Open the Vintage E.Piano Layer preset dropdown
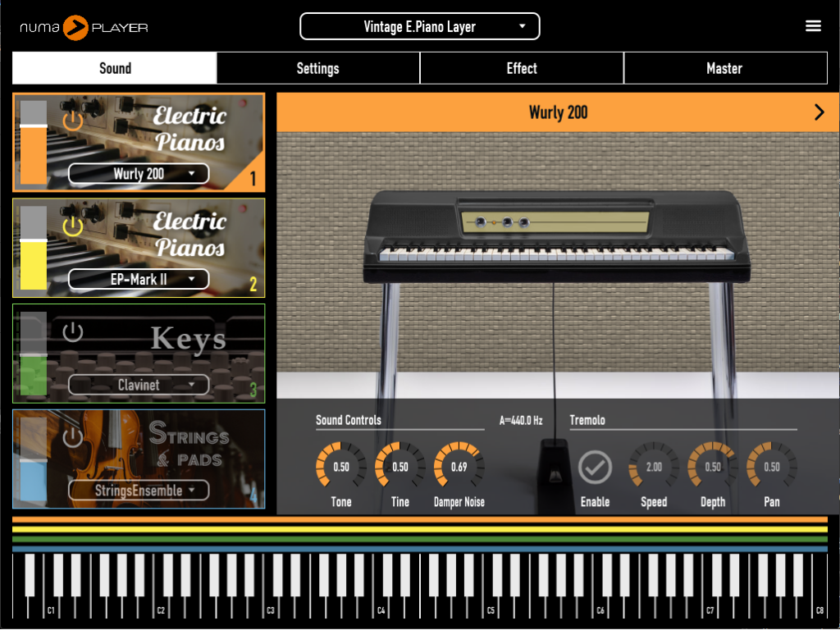Viewport: 840px width, 630px height. 420,26
